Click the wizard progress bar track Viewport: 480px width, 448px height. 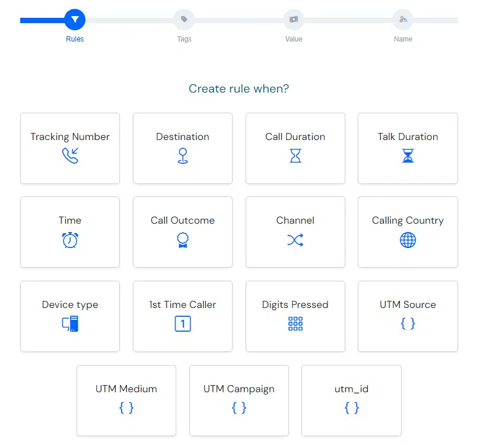click(239, 20)
